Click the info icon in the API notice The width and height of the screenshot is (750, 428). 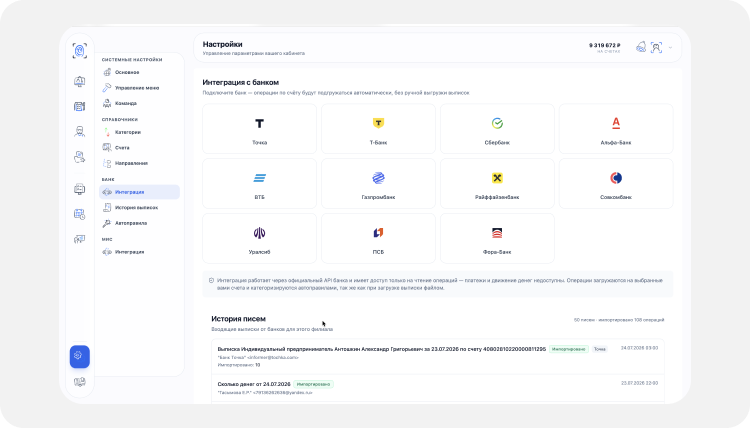(211, 280)
